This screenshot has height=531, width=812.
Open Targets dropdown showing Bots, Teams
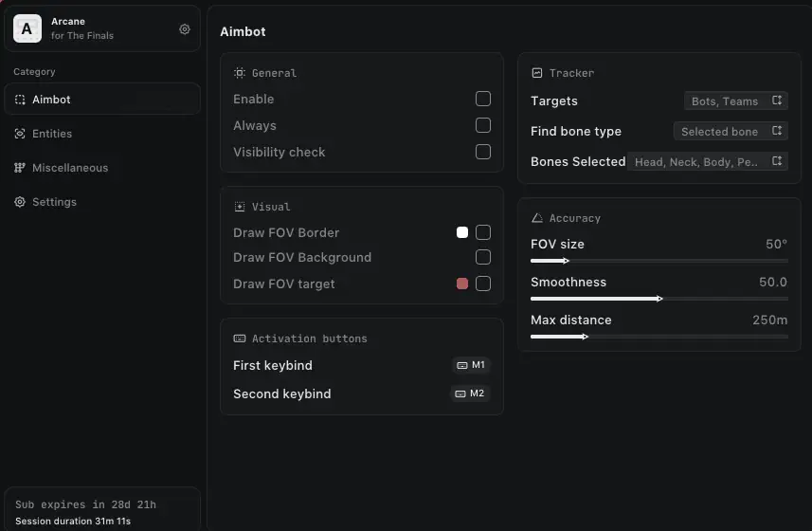(736, 101)
